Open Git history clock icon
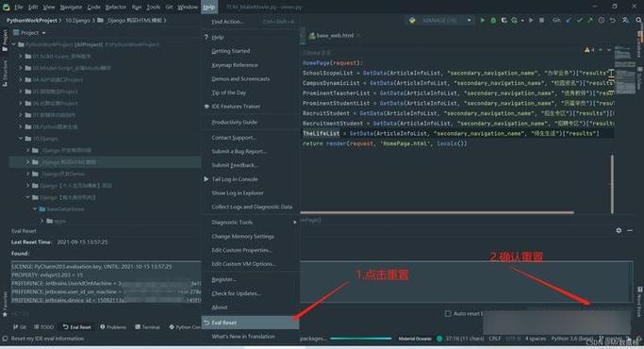644x349 pixels. (x=602, y=20)
